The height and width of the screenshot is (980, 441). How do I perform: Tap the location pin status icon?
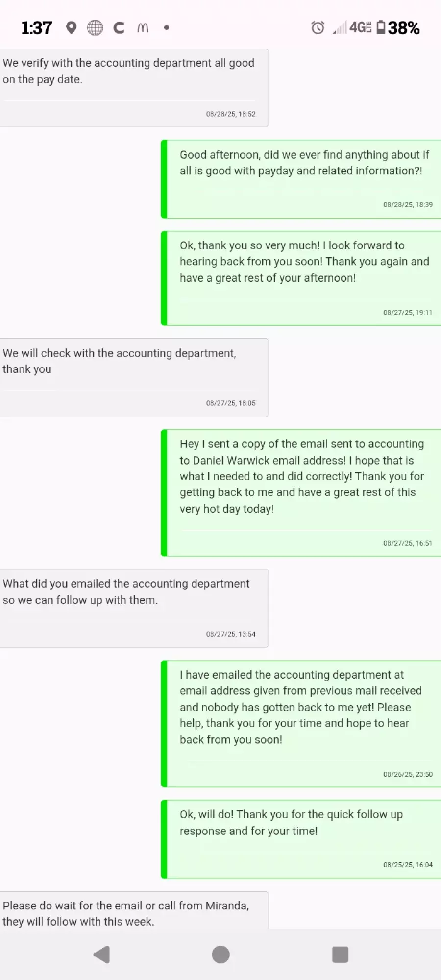point(72,28)
